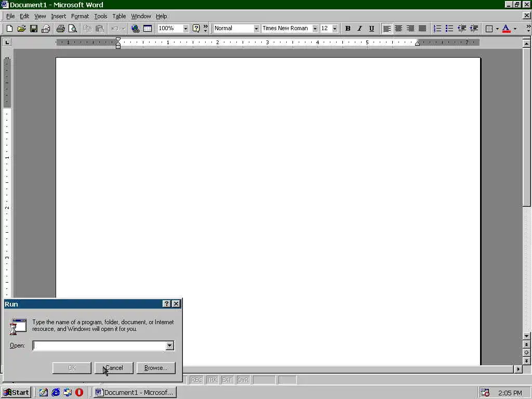Viewport: 532px width, 399px height.
Task: Select Center paragraph alignment
Action: click(398, 29)
